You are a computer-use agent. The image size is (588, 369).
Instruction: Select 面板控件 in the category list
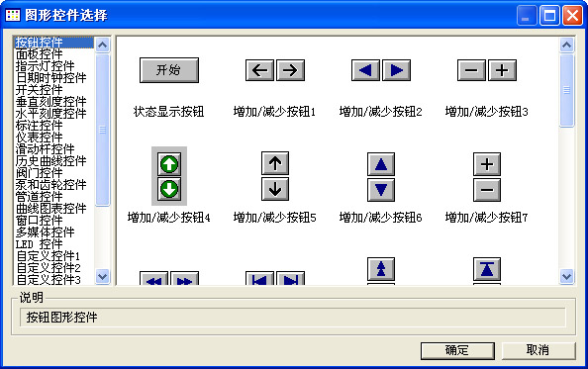[x=54, y=54]
